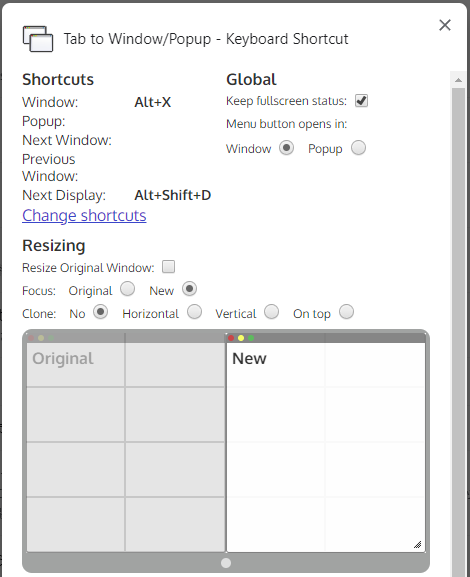This screenshot has height=577, width=470.
Task: Click the red dot on New window preview
Action: 231,338
